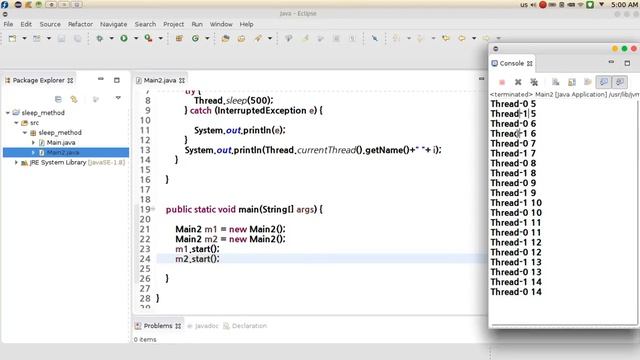Minimize the Console view panel
The height and width of the screenshot is (360, 640).
[x=611, y=62]
